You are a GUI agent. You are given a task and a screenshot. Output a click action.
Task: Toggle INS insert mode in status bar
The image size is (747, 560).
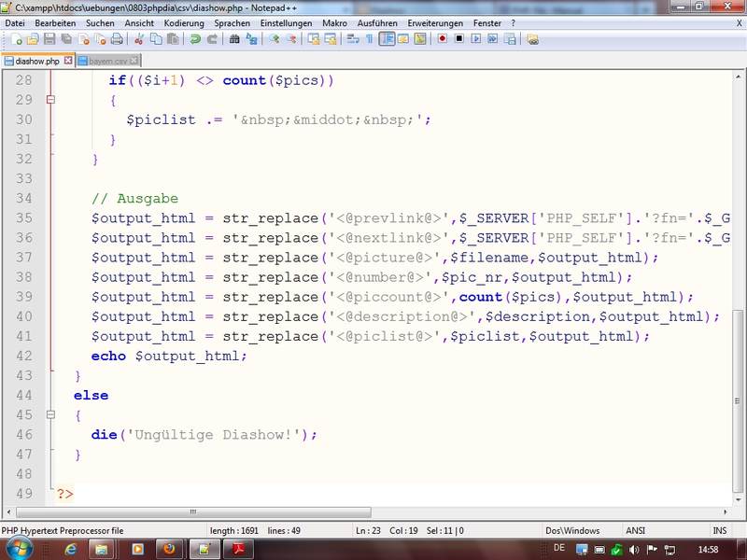719,530
